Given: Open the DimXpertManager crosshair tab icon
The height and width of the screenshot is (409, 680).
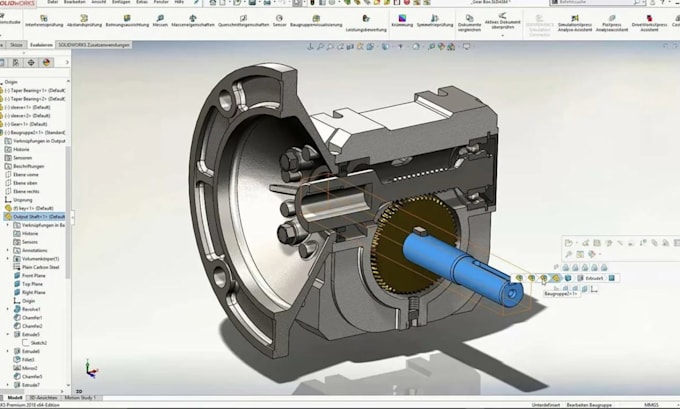Looking at the screenshot, I should [x=31, y=62].
